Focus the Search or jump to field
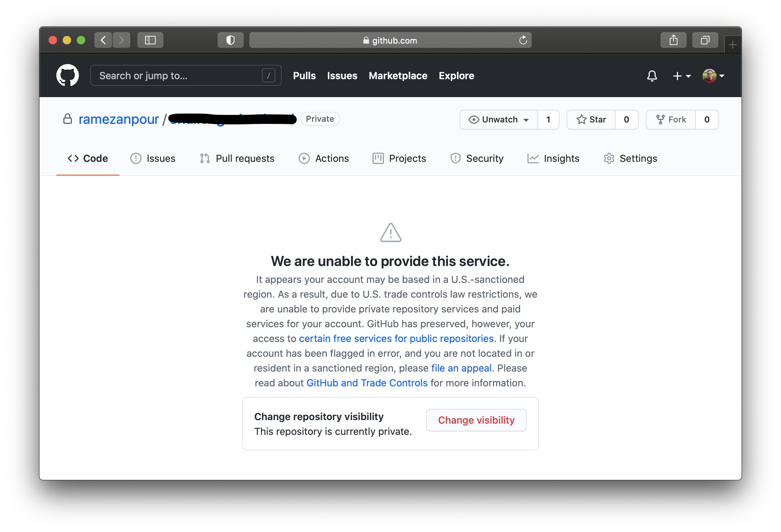 [186, 75]
